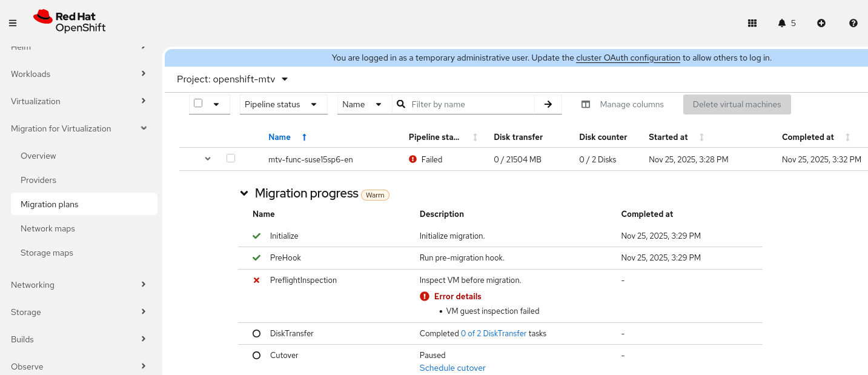The image size is (868, 375).
Task: Sort by Name column arrow
Action: pos(304,138)
